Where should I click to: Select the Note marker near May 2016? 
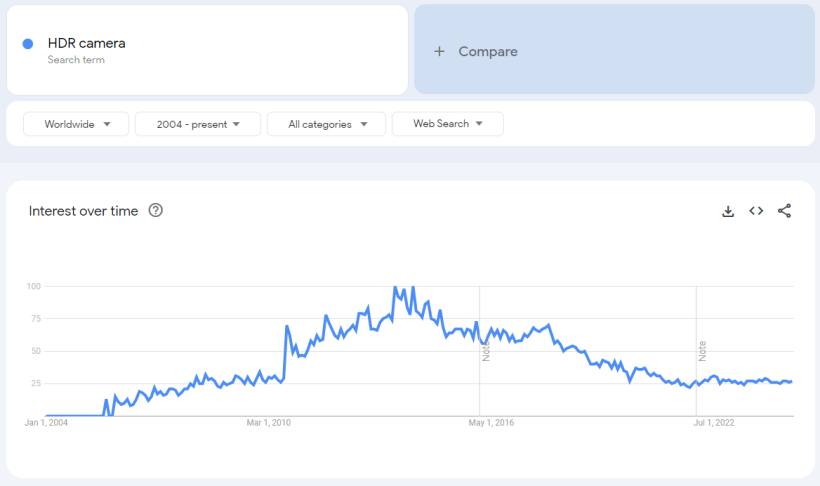click(486, 351)
